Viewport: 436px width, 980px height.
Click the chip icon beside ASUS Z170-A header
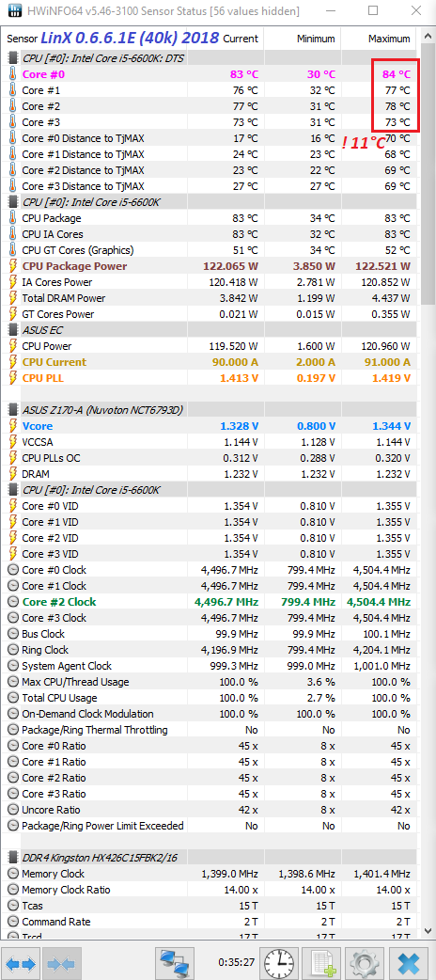pyautogui.click(x=12, y=409)
